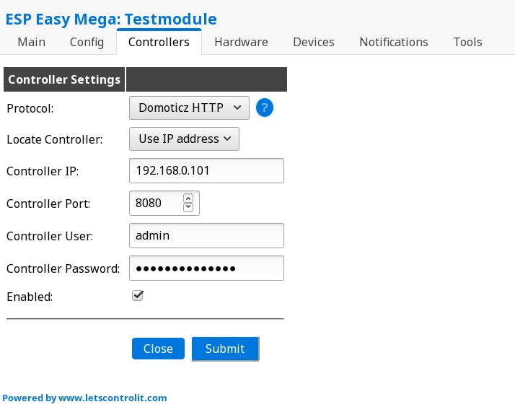This screenshot has width=515, height=420.
Task: Switch to the Main tab
Action: pos(31,42)
